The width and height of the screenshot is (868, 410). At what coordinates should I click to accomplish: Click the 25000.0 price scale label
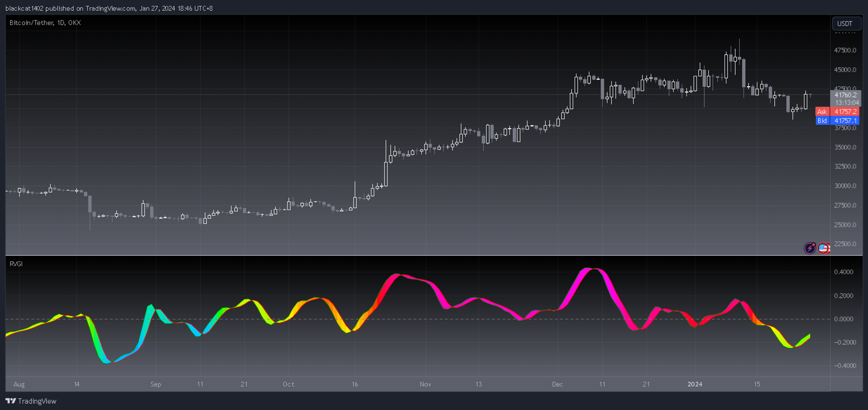click(x=845, y=225)
